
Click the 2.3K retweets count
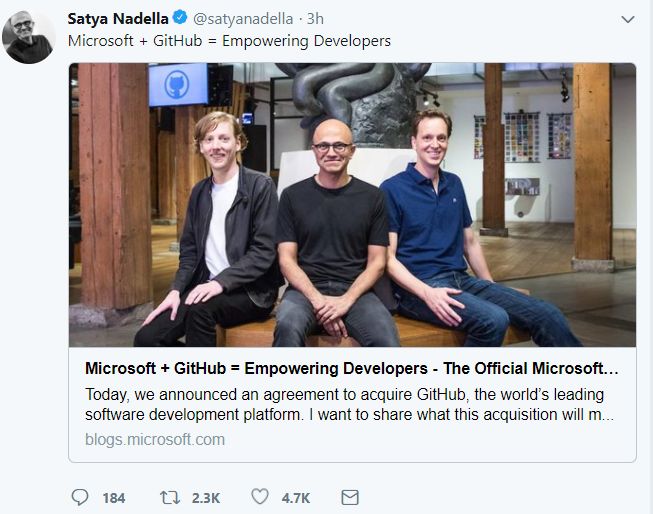pyautogui.click(x=206, y=498)
